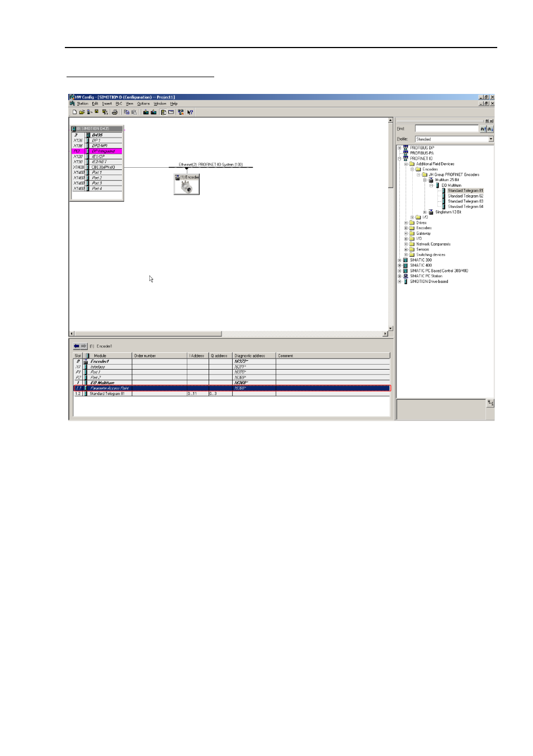Select Standard Telegram 83 in catalog tree
This screenshot has width=533, height=756.
465,201
